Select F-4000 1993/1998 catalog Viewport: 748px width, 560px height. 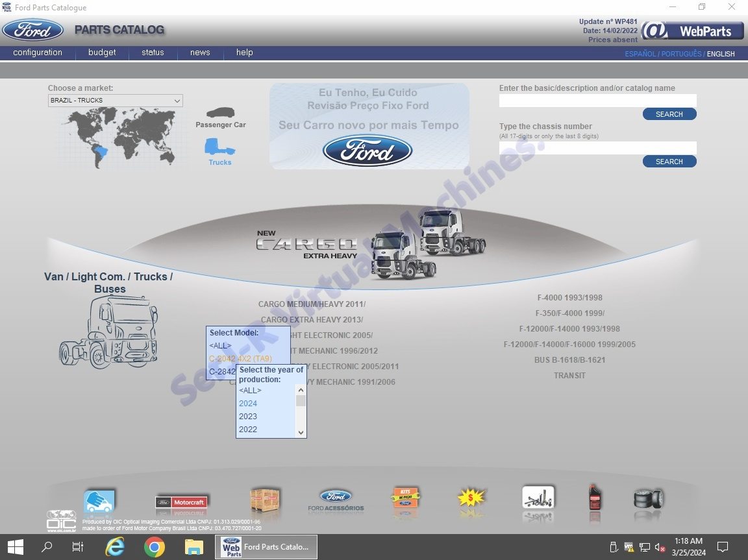coord(569,298)
